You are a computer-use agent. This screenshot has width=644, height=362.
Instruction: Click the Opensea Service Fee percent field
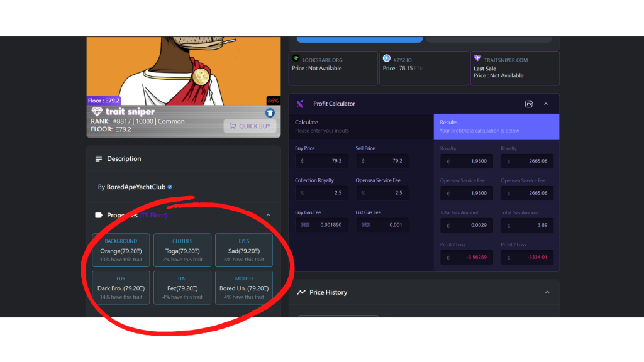coord(382,193)
